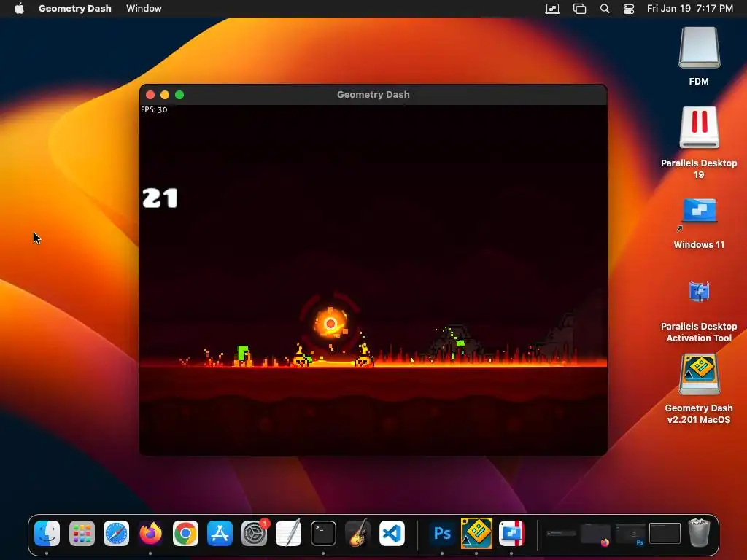Select Parallels Desktop Activation Tool folder
Image resolution: width=747 pixels, height=560 pixels.
[699, 292]
